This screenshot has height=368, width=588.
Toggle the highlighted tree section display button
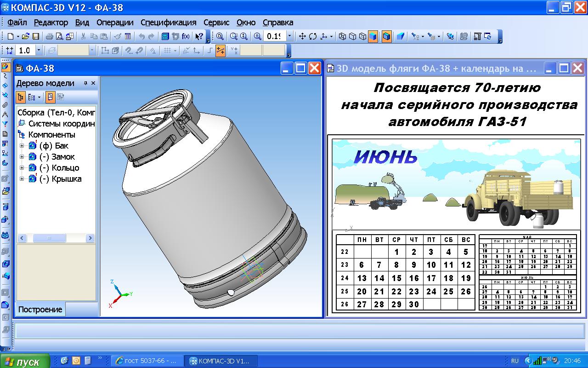pos(51,97)
